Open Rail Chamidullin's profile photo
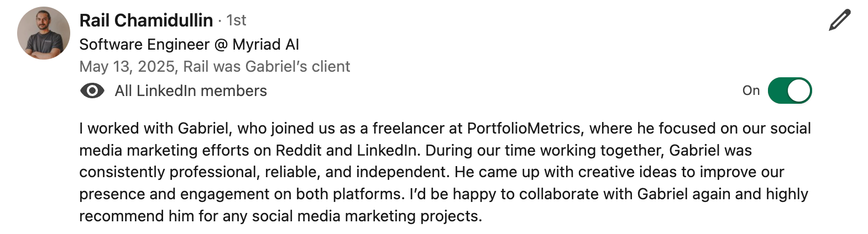The height and width of the screenshot is (234, 868). [x=44, y=33]
